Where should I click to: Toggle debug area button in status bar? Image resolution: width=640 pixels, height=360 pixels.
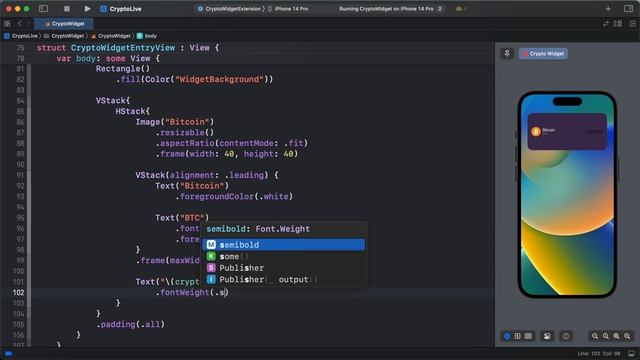click(x=631, y=353)
